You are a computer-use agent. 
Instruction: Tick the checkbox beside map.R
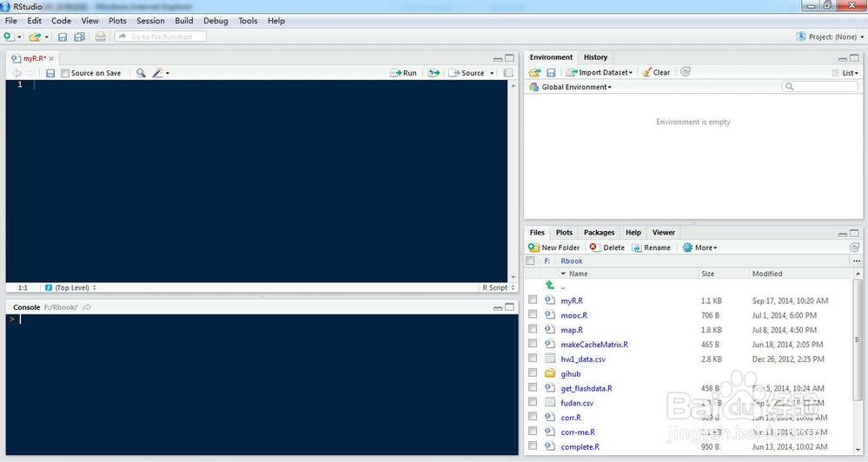(x=533, y=330)
